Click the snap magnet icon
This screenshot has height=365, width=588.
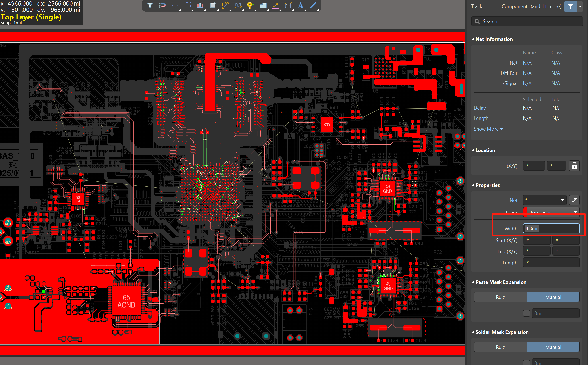[x=162, y=5]
